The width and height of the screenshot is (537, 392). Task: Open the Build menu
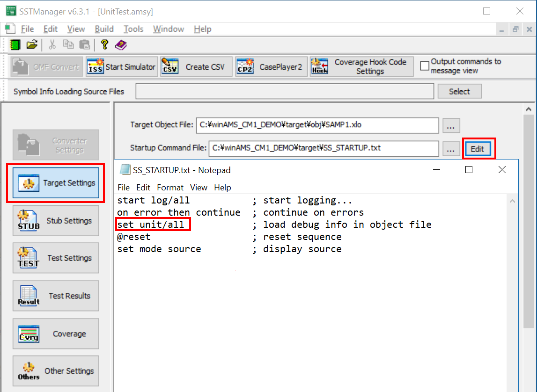click(104, 29)
